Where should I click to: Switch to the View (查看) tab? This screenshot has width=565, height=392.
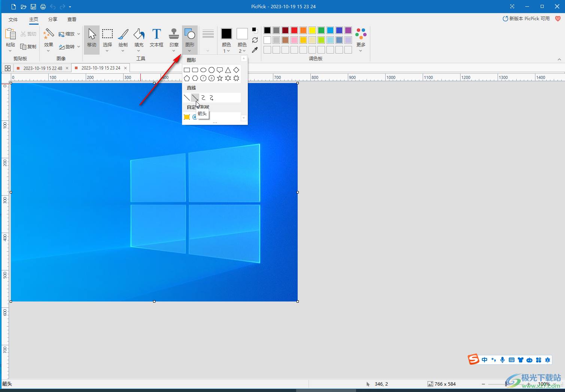click(72, 19)
